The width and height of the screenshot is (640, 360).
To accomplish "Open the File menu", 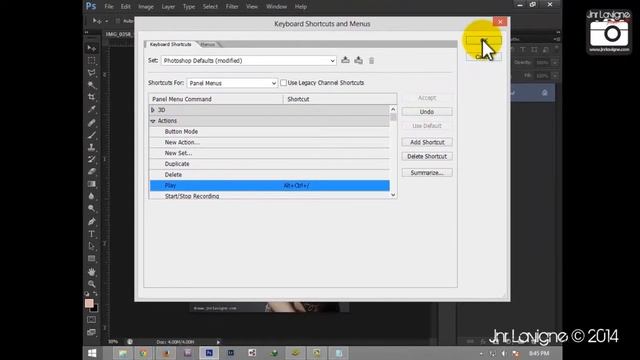I will [109, 7].
